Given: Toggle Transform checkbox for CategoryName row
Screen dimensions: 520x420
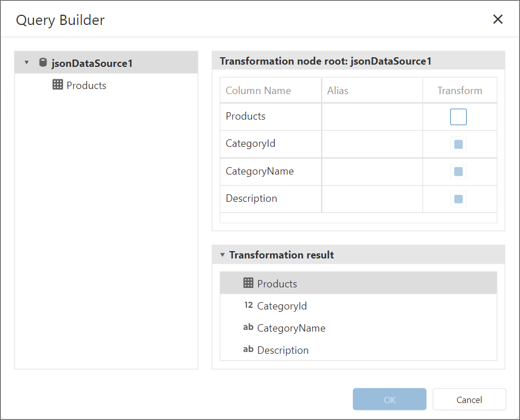Looking at the screenshot, I should tap(458, 171).
